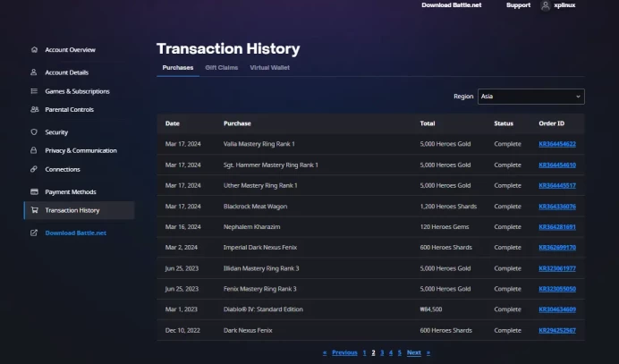Image resolution: width=619 pixels, height=364 pixels.
Task: Click the Account Details person icon
Action: click(x=34, y=72)
